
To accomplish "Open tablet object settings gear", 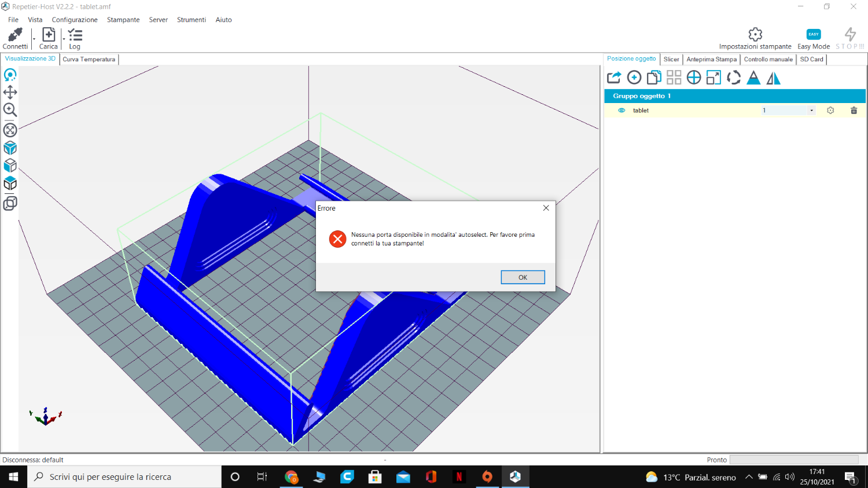I will coord(830,111).
